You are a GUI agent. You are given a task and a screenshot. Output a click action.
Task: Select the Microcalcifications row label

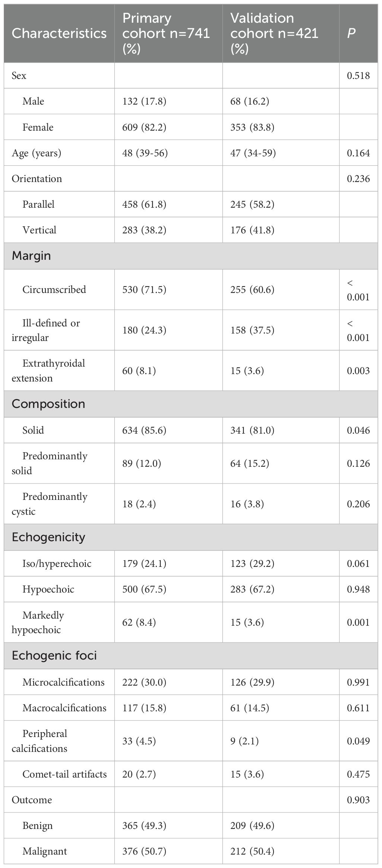tap(63, 682)
